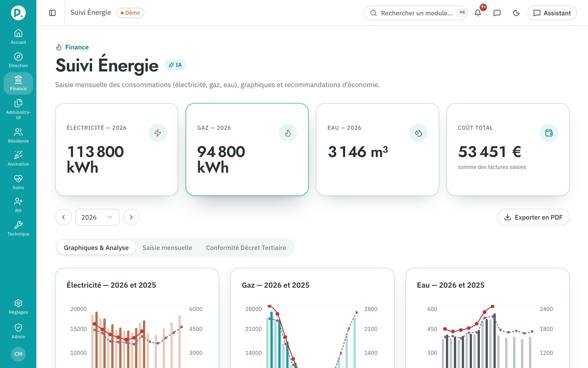Select the Coût total card
The height and width of the screenshot is (368, 588).
tap(508, 149)
